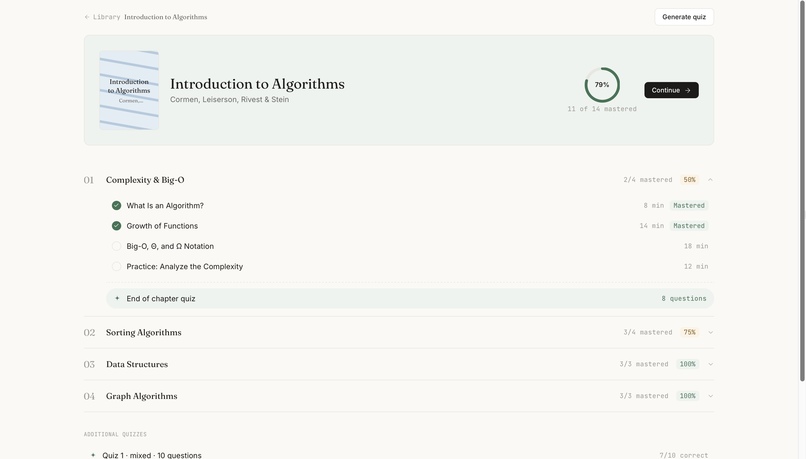
Task: Click the 8 questions label
Action: click(x=684, y=298)
